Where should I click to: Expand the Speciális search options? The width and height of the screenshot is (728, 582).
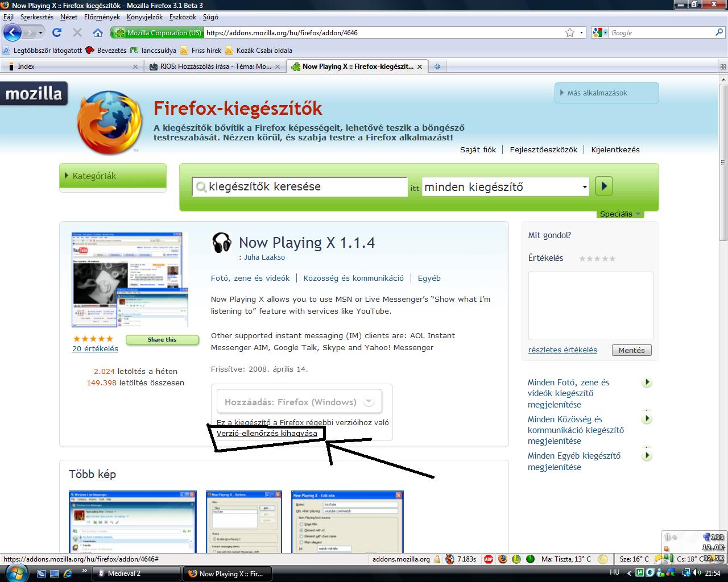point(620,214)
